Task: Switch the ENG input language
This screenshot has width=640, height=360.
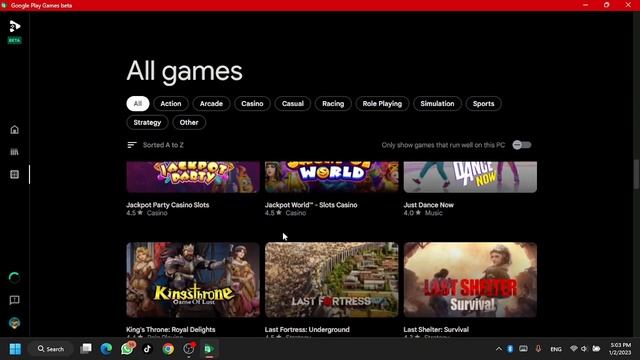Action: point(556,349)
